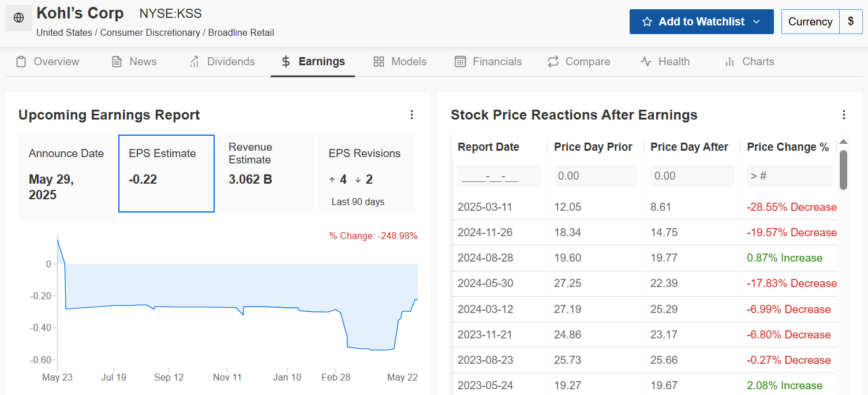The width and height of the screenshot is (868, 395).
Task: Click the pulse icon on Health tab
Action: (x=646, y=62)
